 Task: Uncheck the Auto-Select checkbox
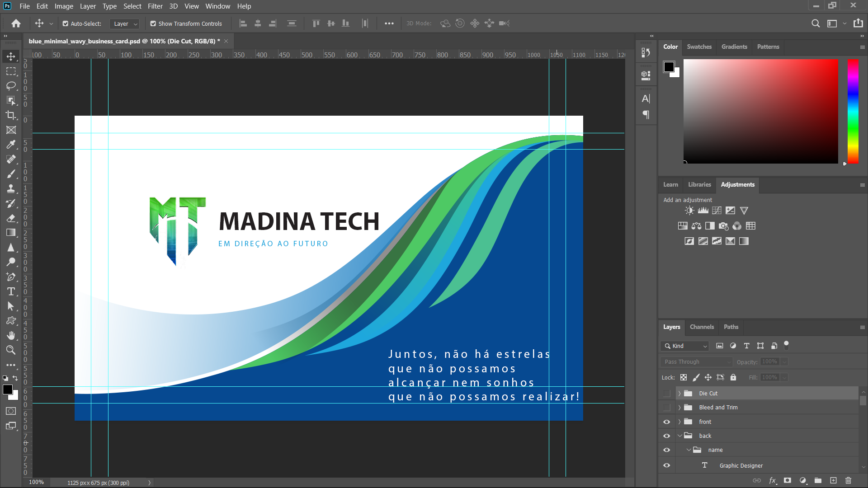coord(66,23)
